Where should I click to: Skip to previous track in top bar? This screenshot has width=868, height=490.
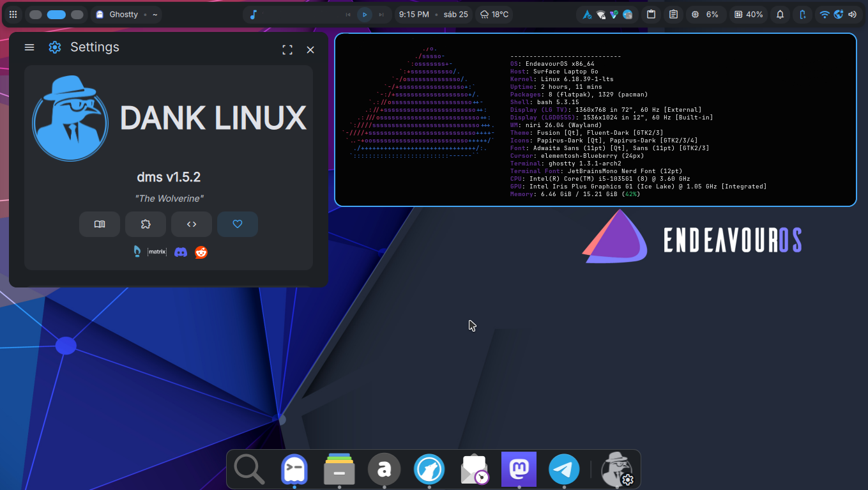(348, 14)
